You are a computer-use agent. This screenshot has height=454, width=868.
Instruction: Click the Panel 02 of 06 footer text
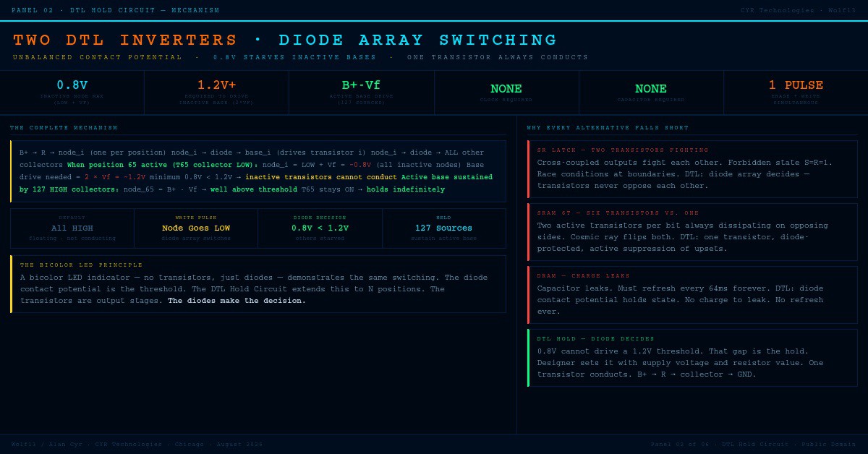pyautogui.click(x=753, y=444)
